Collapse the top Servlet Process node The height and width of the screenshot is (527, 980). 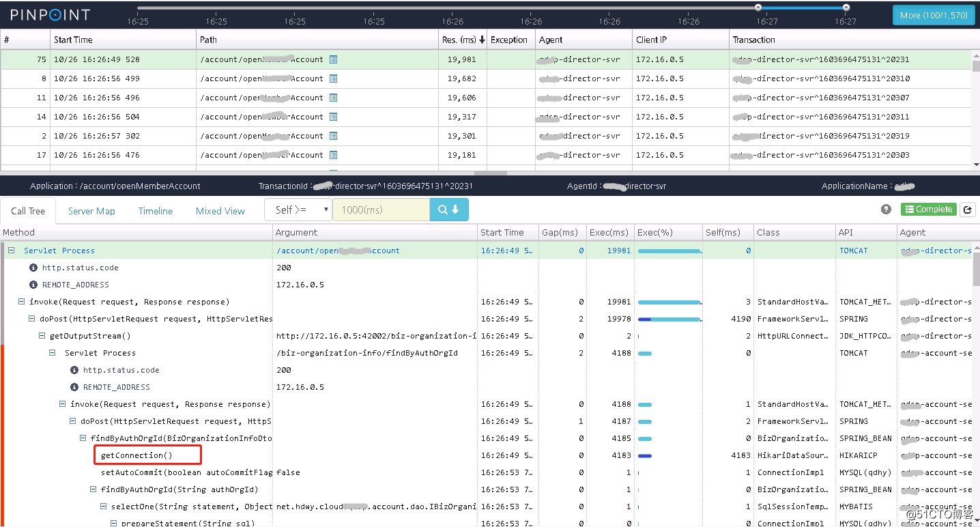coord(12,251)
